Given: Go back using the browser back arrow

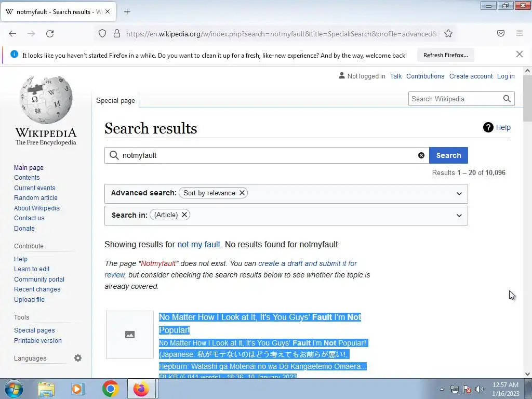Looking at the screenshot, I should coord(12,34).
